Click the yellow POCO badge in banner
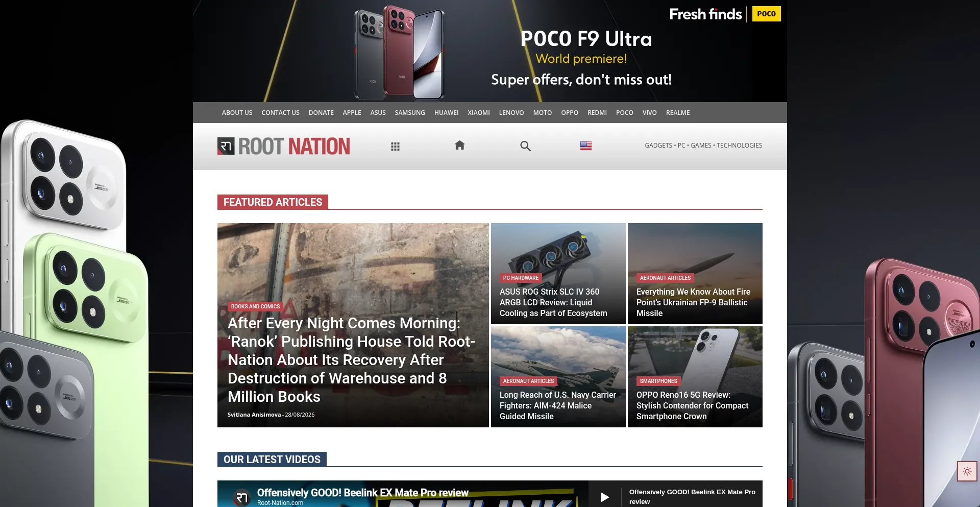The height and width of the screenshot is (507, 980). [766, 14]
